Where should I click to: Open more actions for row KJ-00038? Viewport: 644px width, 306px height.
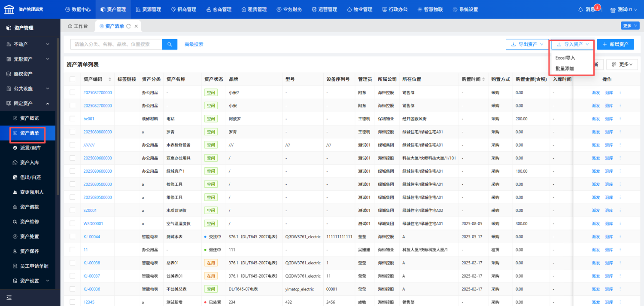tap(620, 263)
